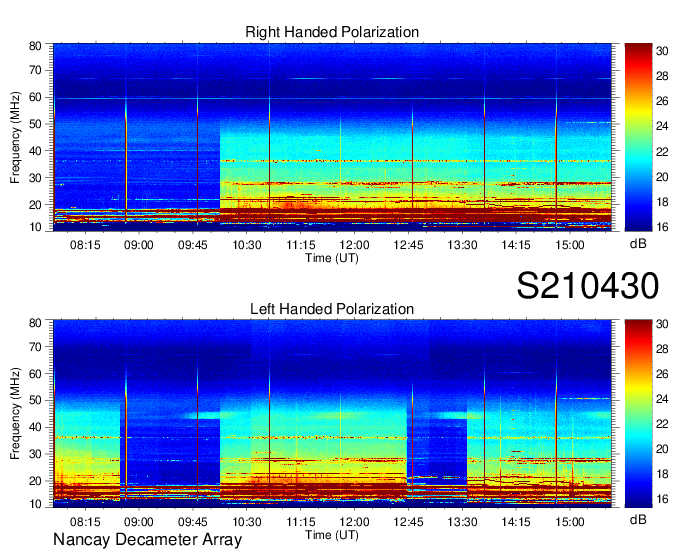
Task: Click the "80" frequency tick on top plot
Action: click(35, 46)
